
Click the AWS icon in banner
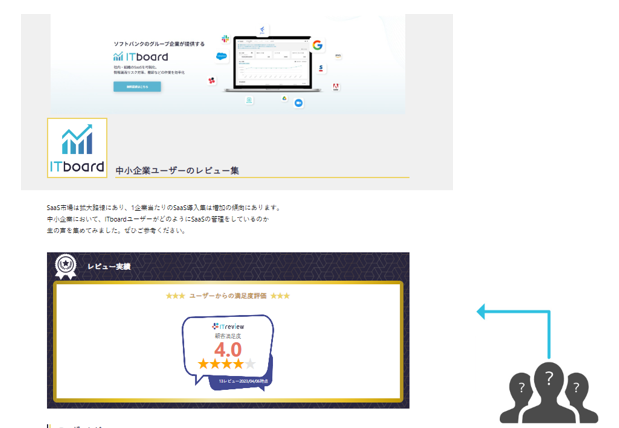pos(338,56)
